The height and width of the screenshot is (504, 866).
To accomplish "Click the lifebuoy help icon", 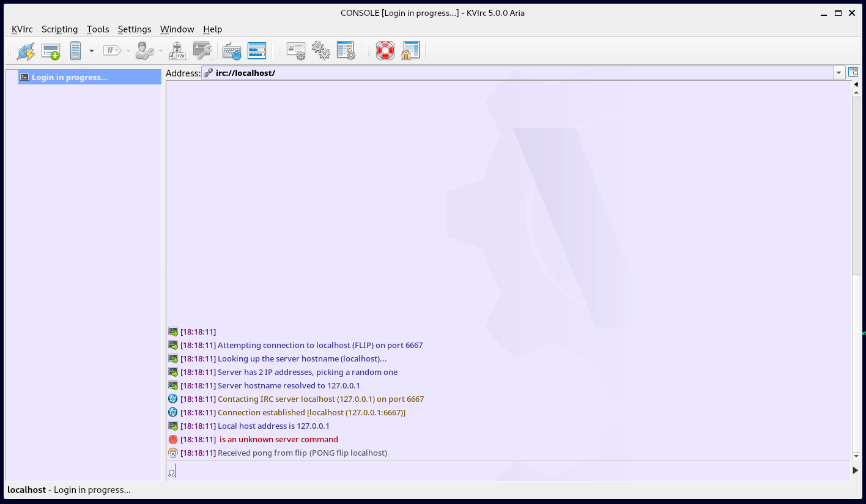I will pyautogui.click(x=385, y=51).
